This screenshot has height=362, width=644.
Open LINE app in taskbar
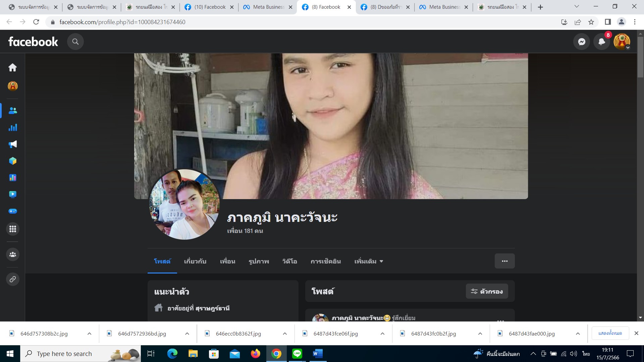point(297,354)
